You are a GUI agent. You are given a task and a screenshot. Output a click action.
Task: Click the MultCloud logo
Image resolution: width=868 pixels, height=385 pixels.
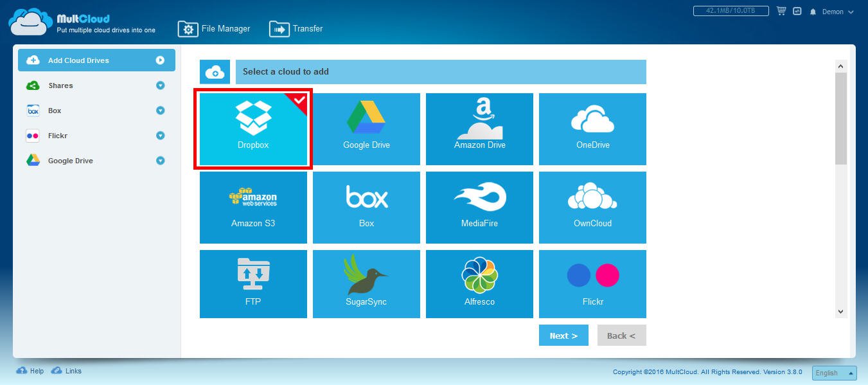pos(82,22)
